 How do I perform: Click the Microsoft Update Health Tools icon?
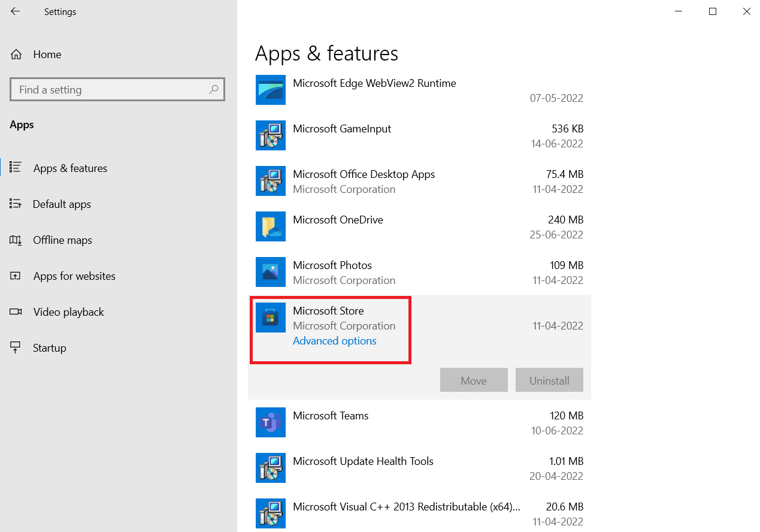coord(271,468)
